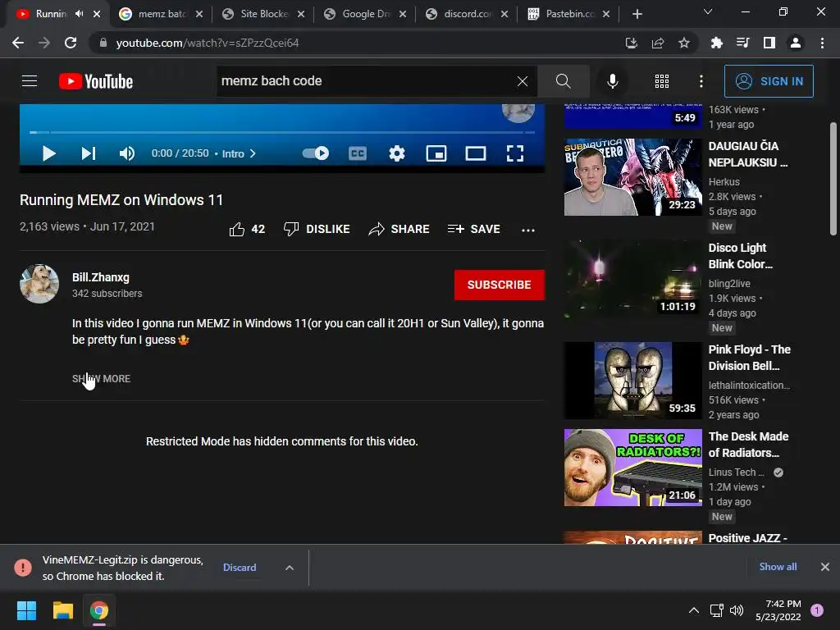The width and height of the screenshot is (840, 630).
Task: Open Bill.Zhanxg channel avatar
Action: point(39,284)
